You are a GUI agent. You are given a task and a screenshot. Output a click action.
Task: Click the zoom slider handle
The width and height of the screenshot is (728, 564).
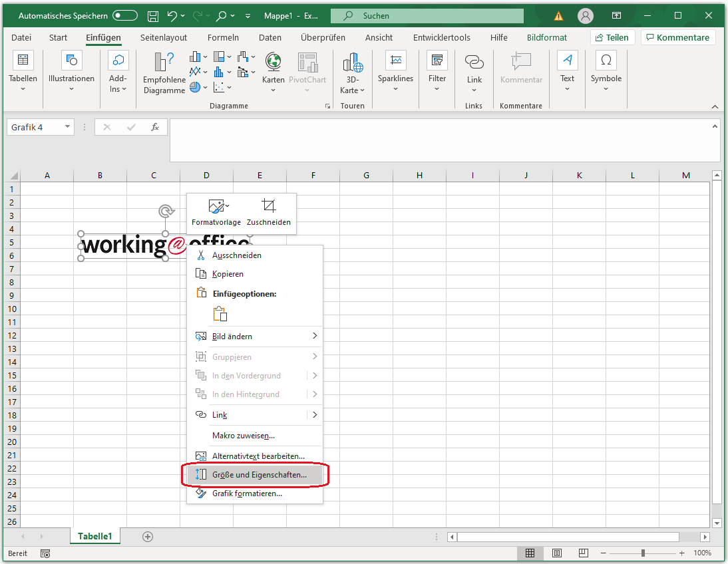[x=643, y=553]
